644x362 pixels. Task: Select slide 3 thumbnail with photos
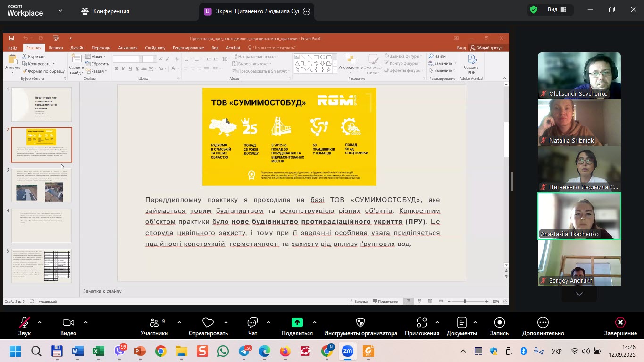pos(42,185)
